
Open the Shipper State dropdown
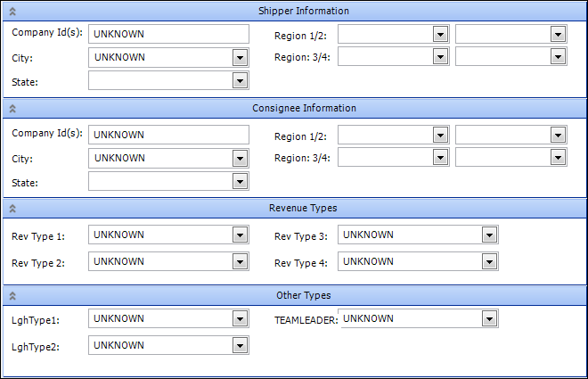click(x=239, y=81)
